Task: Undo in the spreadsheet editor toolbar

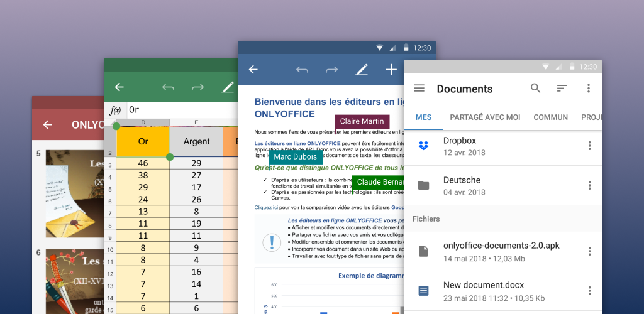Action: (168, 87)
